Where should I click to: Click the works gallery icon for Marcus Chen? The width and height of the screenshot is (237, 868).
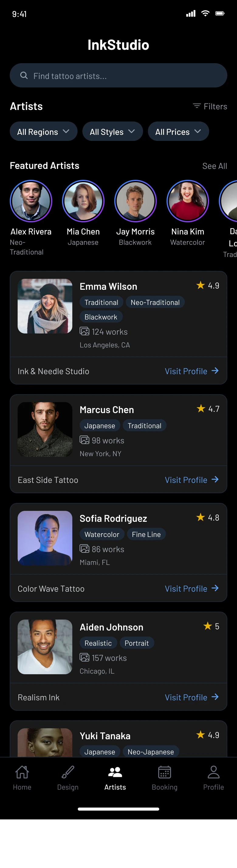tap(84, 440)
